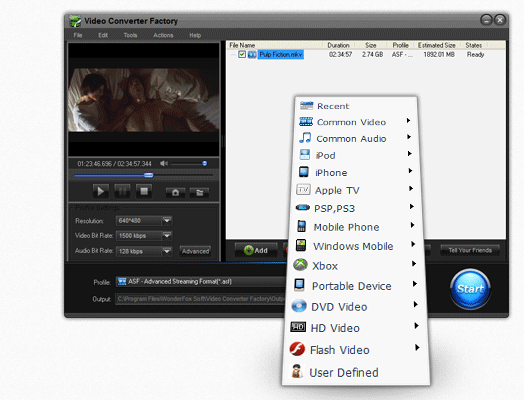Click the Mobile Phone icon

pos(301,226)
